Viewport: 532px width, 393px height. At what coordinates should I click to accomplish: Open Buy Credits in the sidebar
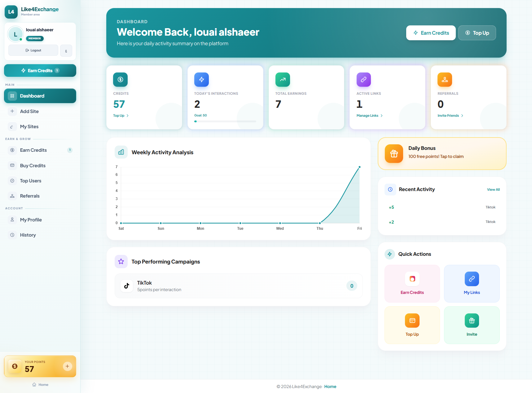tap(40, 166)
